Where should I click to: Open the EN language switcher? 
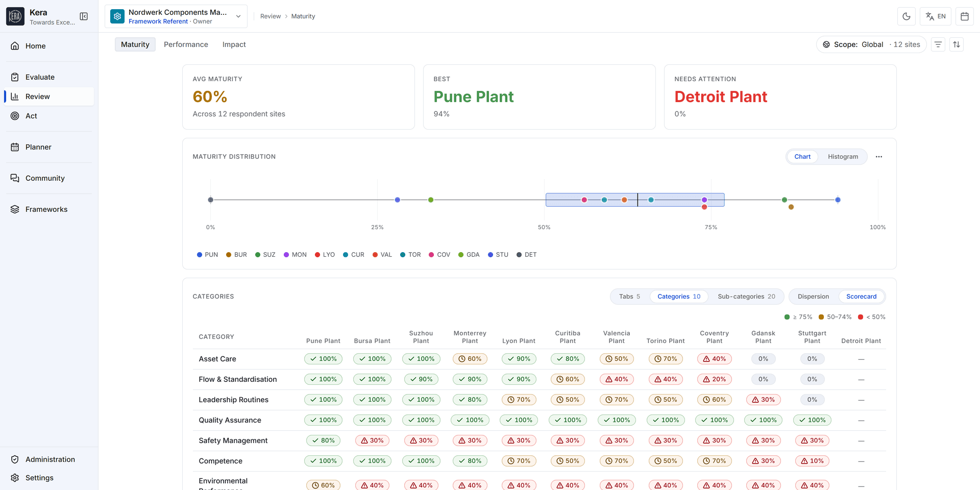936,16
